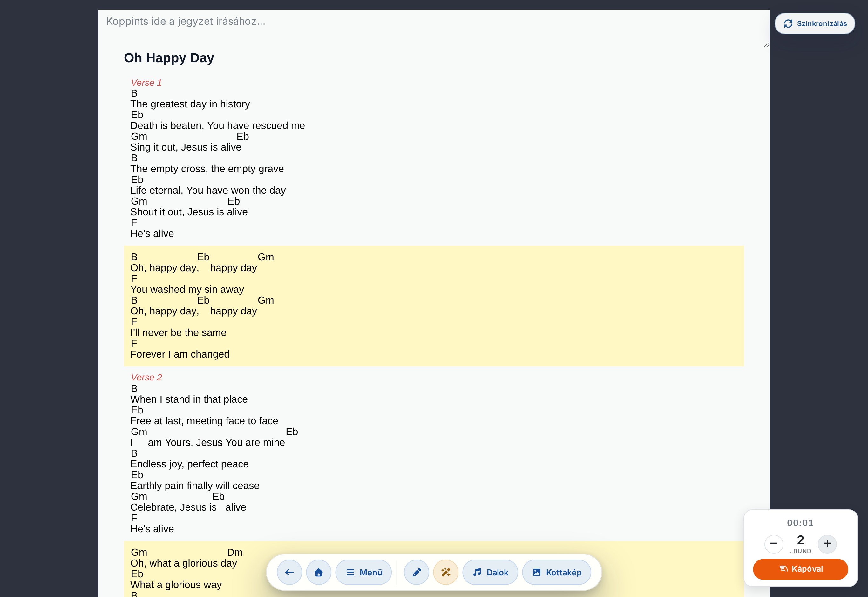The height and width of the screenshot is (597, 868).
Task: Click lyric 'Life eternal, You have won the day'
Action: [x=208, y=191]
